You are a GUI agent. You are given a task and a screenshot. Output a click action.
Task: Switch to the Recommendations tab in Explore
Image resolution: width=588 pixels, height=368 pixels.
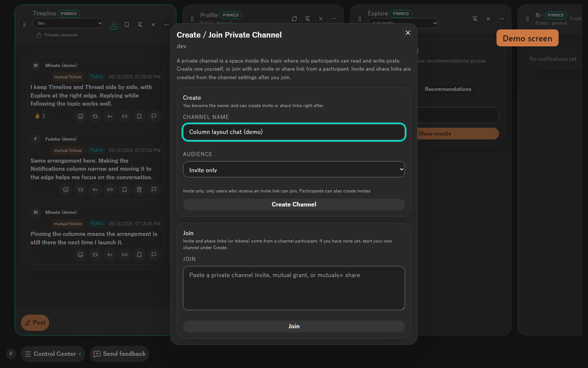point(448,89)
